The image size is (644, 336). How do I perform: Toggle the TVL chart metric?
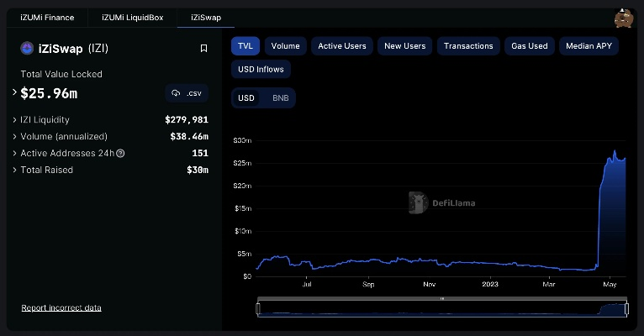point(245,46)
